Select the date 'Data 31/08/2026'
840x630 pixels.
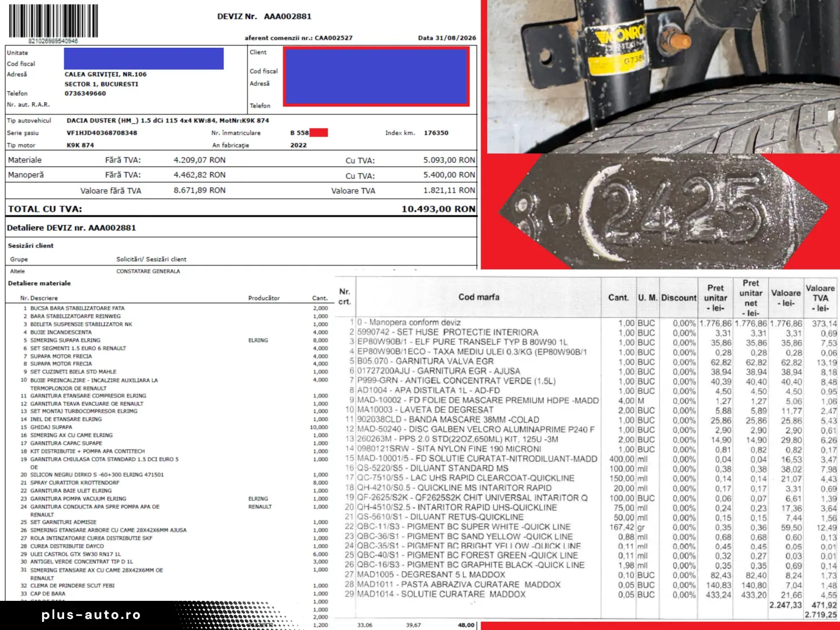[447, 38]
